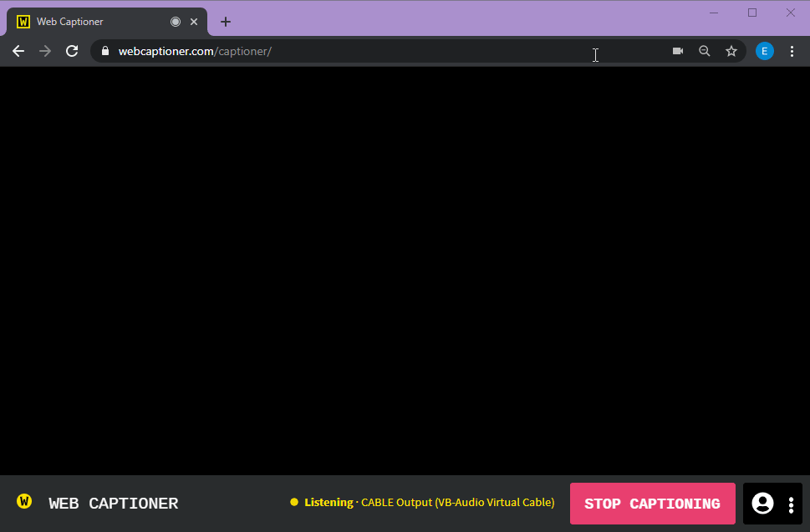Screen dimensions: 810x532
Task: Open a new browser tab
Action: [225, 22]
